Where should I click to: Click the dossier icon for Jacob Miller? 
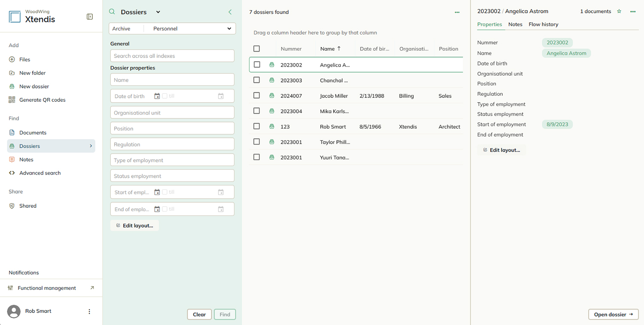[x=272, y=96]
